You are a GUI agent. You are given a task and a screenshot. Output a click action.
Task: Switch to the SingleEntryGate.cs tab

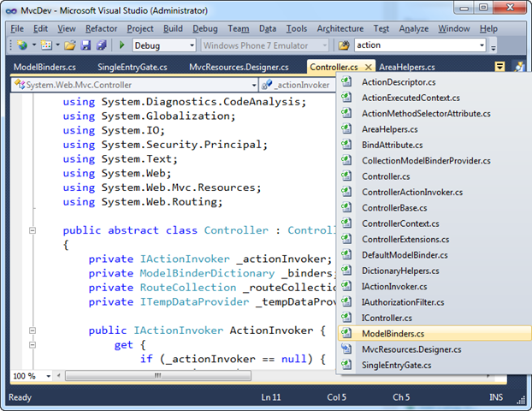click(133, 67)
